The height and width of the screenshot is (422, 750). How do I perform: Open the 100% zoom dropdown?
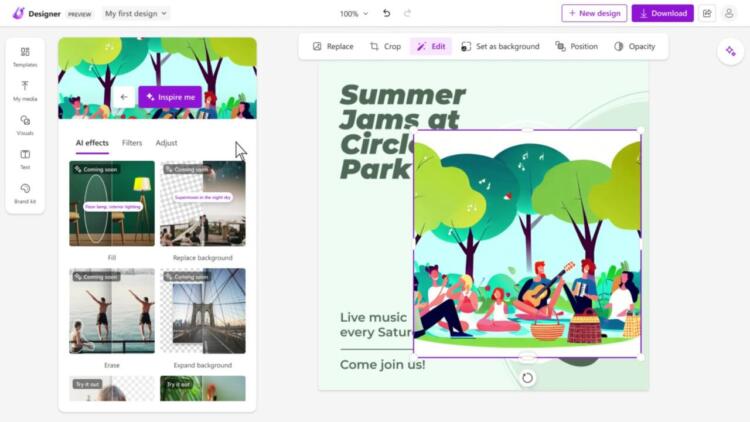point(353,14)
